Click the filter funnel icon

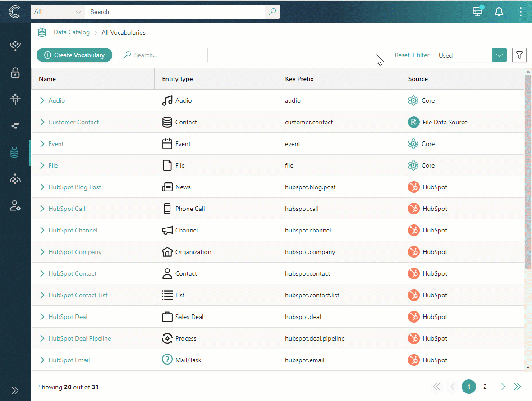519,55
